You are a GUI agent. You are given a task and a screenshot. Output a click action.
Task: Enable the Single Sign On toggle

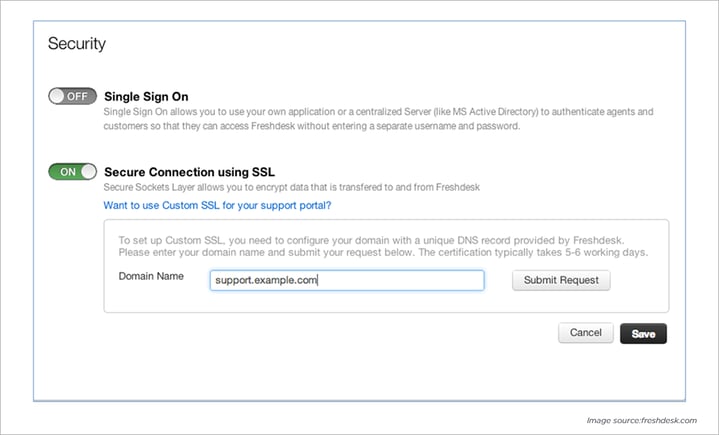tap(72, 96)
